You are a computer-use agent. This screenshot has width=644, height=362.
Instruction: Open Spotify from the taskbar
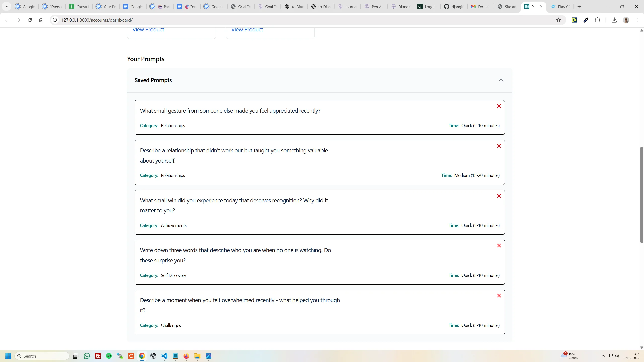click(109, 356)
